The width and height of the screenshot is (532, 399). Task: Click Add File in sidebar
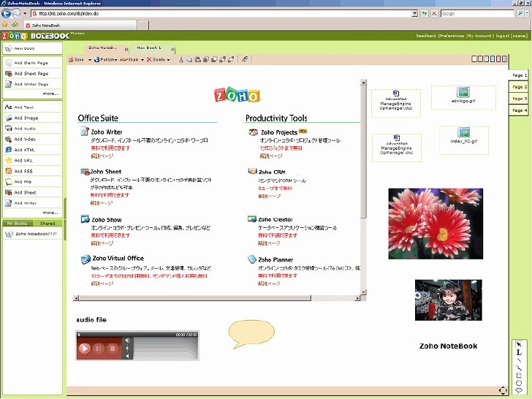[x=32, y=181]
